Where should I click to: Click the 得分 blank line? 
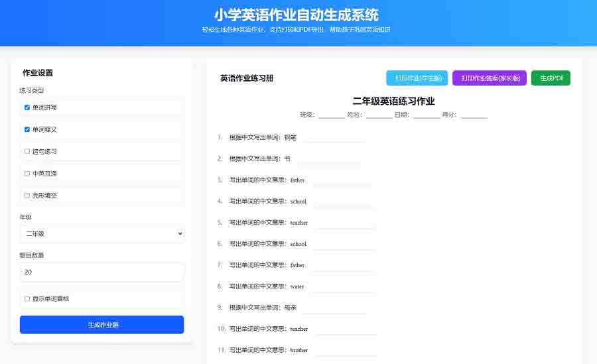[x=474, y=115]
